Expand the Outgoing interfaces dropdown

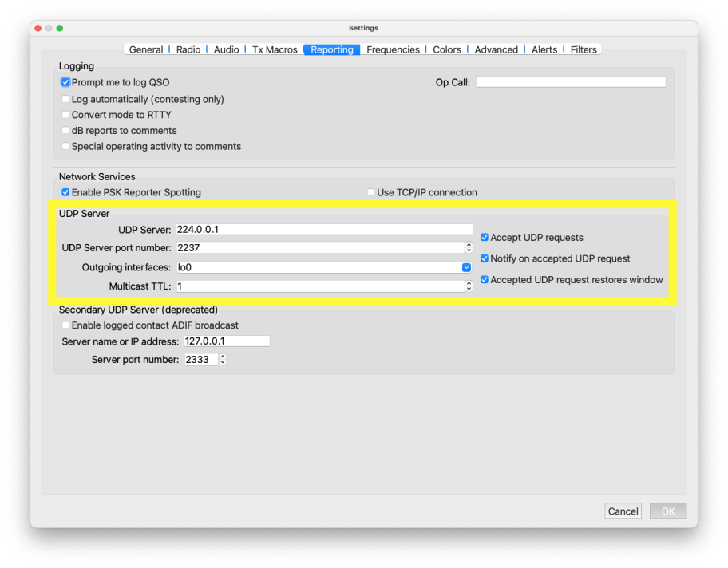click(x=467, y=267)
